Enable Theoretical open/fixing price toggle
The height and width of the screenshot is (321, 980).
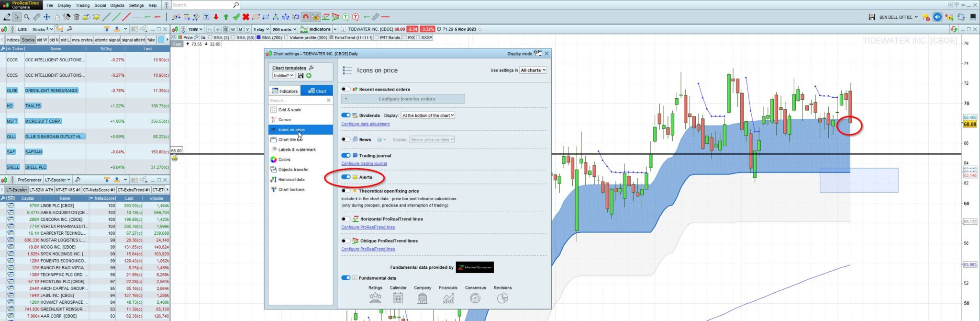(345, 191)
